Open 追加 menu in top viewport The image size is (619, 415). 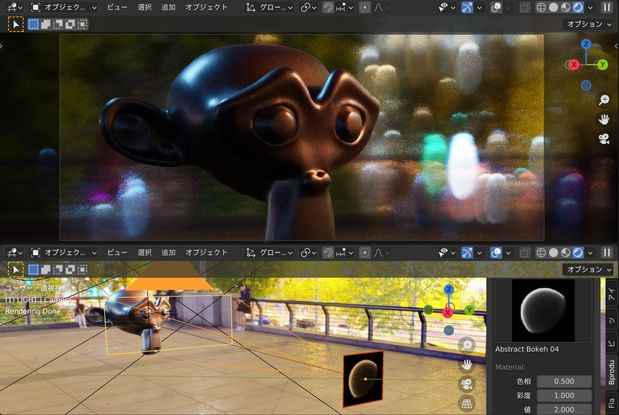click(x=168, y=8)
